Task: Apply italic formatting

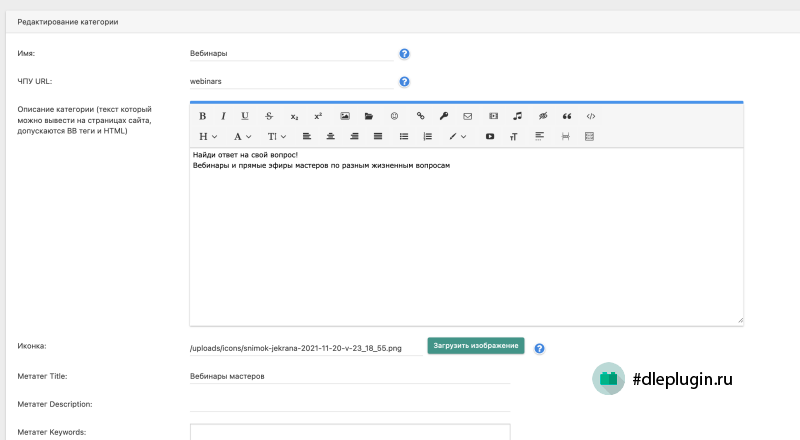Action: click(x=223, y=116)
